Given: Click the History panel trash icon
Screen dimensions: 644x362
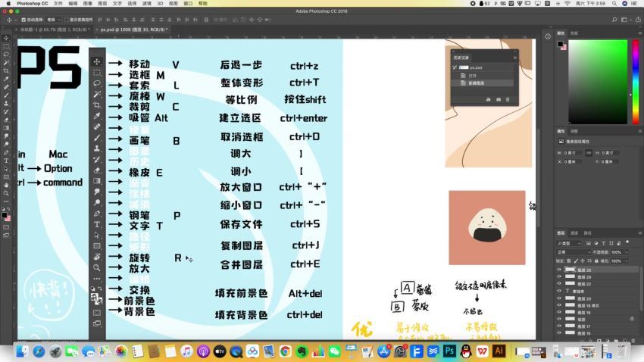Looking at the screenshot, I should tap(508, 100).
